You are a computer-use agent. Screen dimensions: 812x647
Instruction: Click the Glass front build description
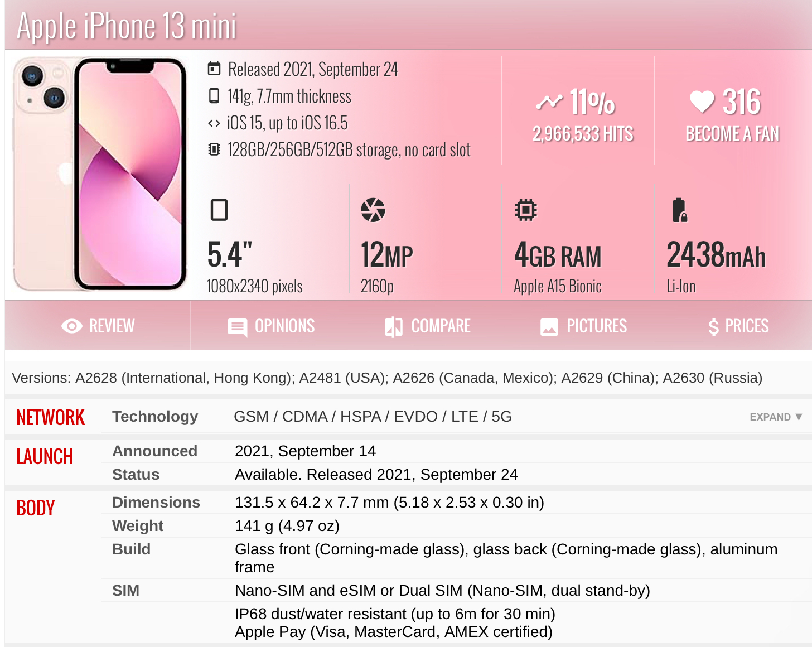pyautogui.click(x=506, y=558)
